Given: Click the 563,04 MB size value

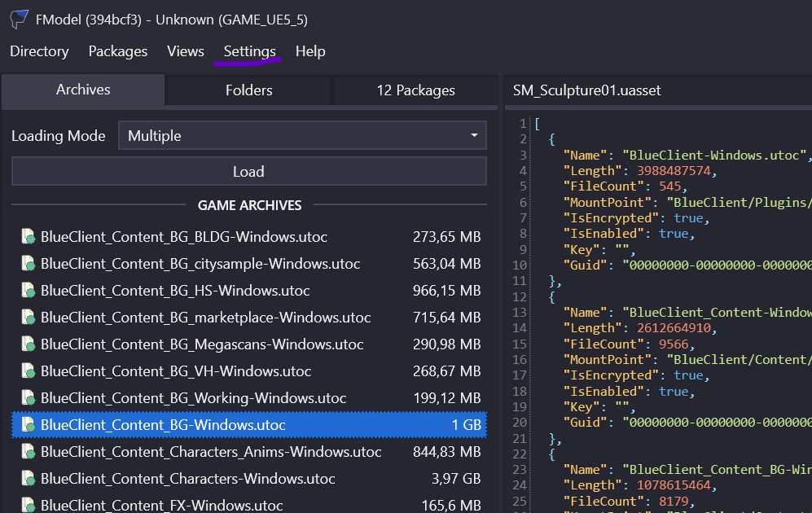Looking at the screenshot, I should pyautogui.click(x=447, y=264).
